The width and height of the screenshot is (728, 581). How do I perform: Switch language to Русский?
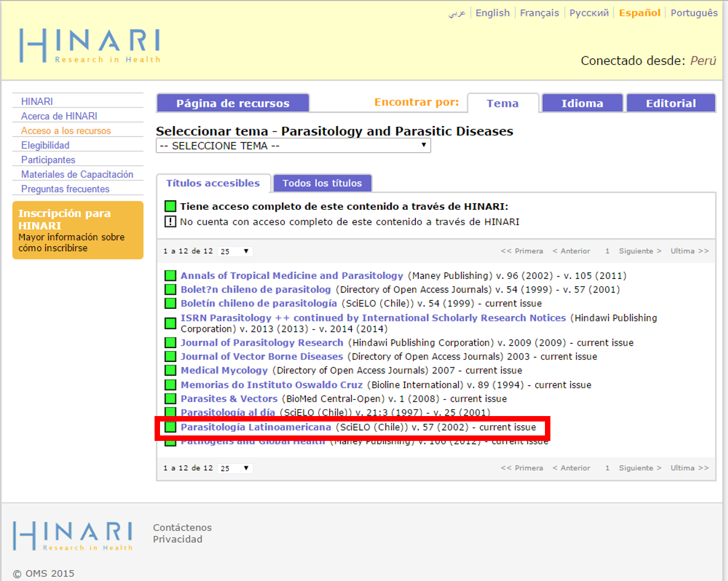[x=589, y=13]
